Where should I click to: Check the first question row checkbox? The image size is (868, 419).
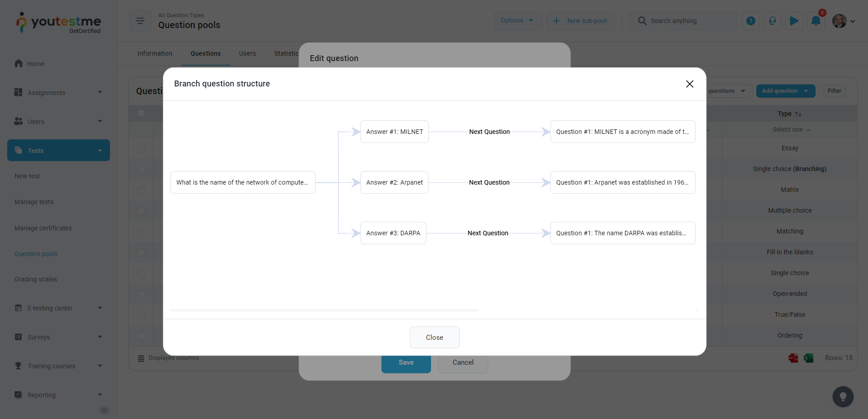point(141,148)
